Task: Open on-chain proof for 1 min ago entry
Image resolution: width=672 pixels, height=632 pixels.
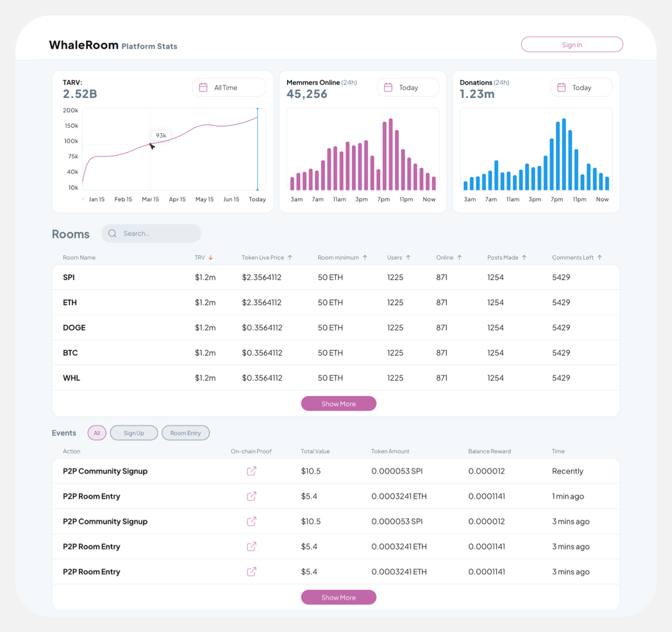Action: [x=251, y=496]
